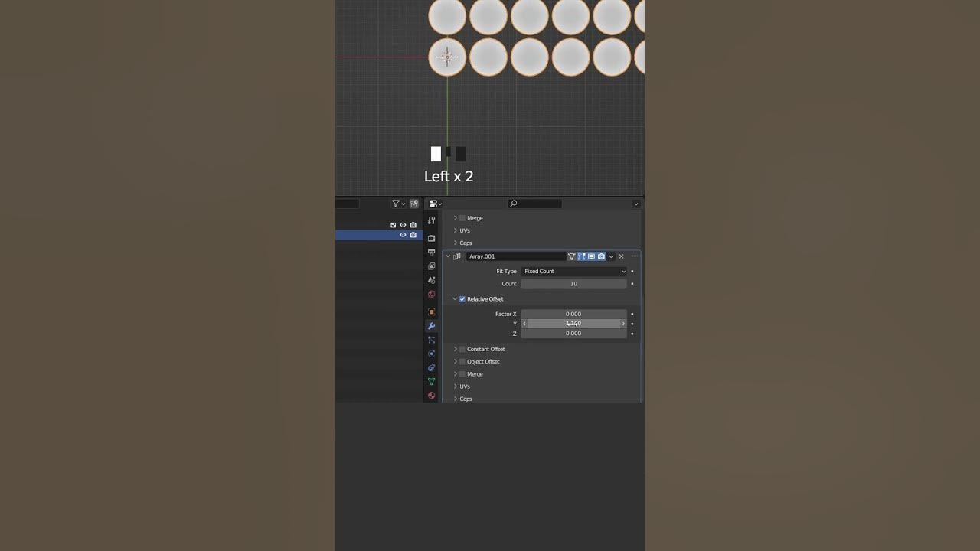The width and height of the screenshot is (980, 551).
Task: Expand Caps section above Array.001 header
Action: (x=456, y=243)
